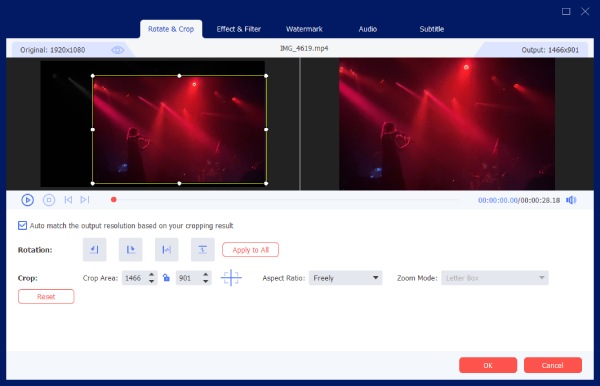This screenshot has width=600, height=386.
Task: Select the right-middle crop handle
Action: click(x=266, y=129)
